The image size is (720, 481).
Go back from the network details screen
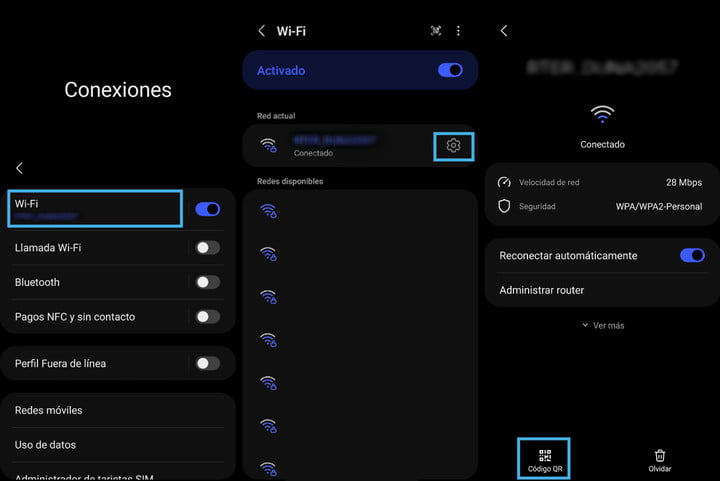[504, 31]
